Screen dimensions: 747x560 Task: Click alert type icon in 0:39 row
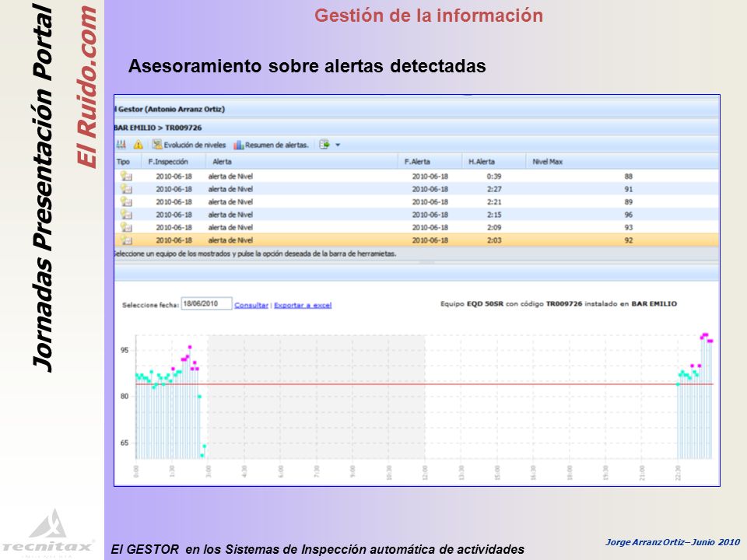(x=126, y=176)
